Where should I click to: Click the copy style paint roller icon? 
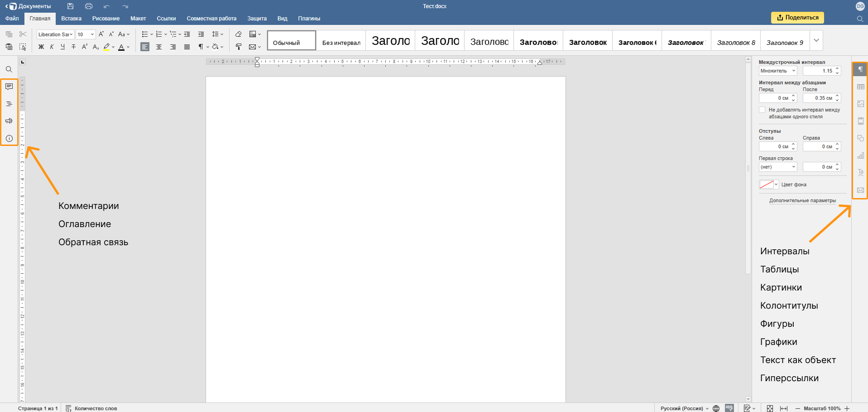pyautogui.click(x=239, y=47)
